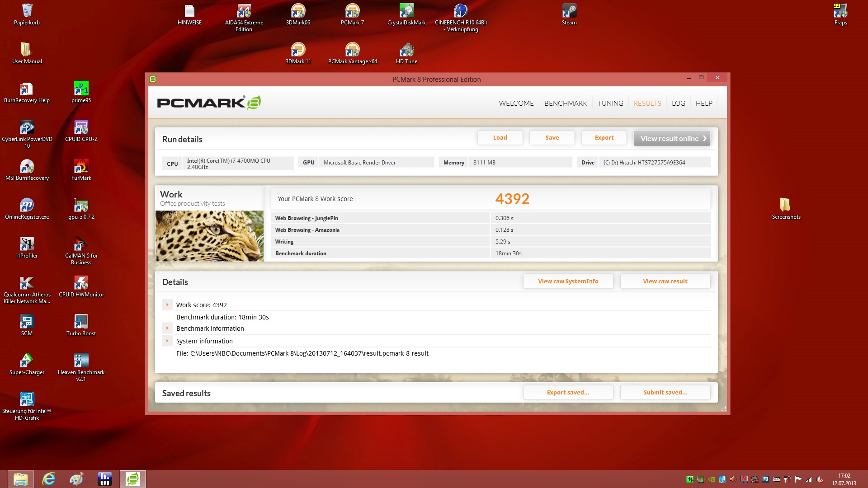Screen dimensions: 868x488
Task: Launch AIDA64 Extreme Edition shortcut
Action: 244,18
